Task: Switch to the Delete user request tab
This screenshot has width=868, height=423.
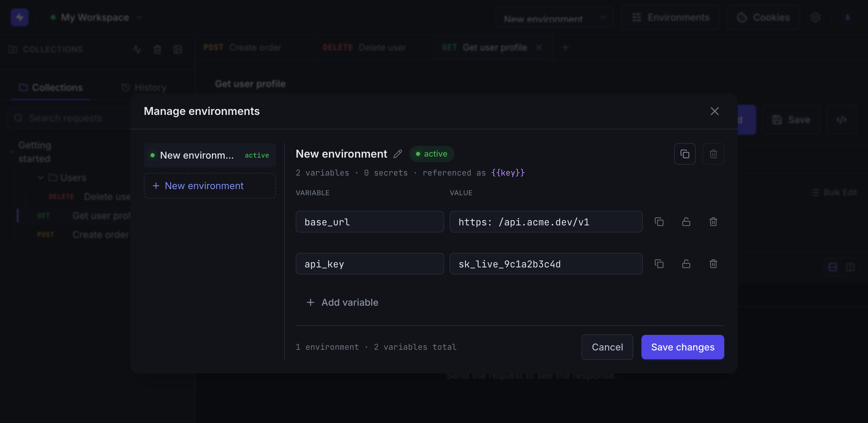Action: pyautogui.click(x=373, y=48)
